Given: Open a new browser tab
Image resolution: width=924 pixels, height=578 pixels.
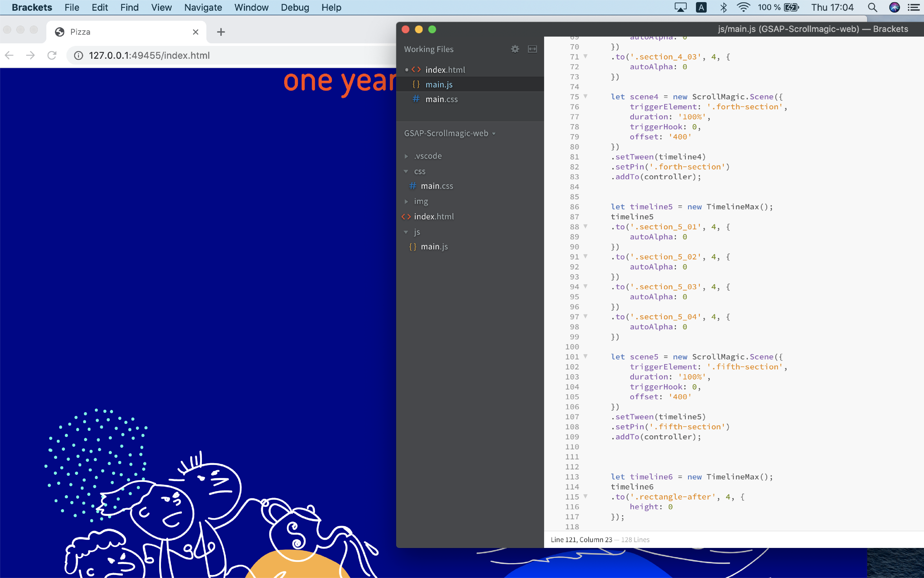Looking at the screenshot, I should (x=221, y=32).
